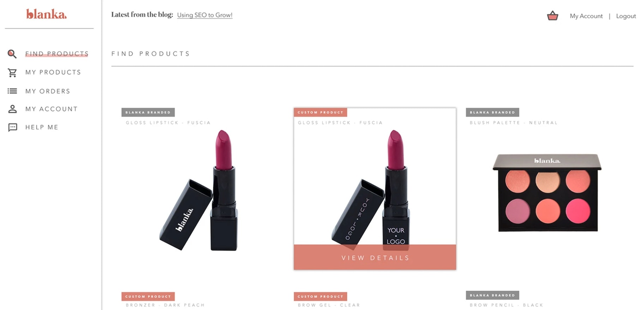Click the person icon beside My Account
This screenshot has width=644, height=310.
point(12,109)
